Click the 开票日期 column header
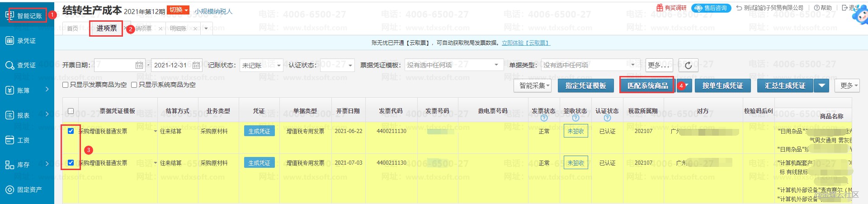Screen dimensions: 868x204 pos(348,111)
